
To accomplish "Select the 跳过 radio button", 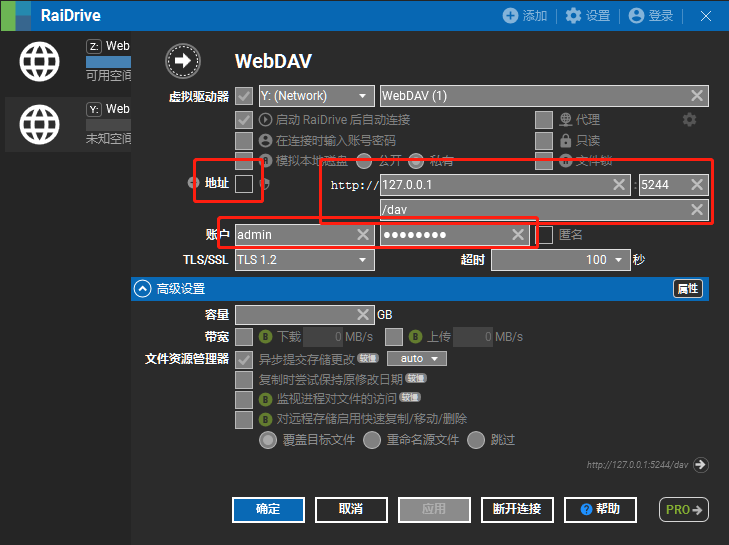I will [476, 440].
